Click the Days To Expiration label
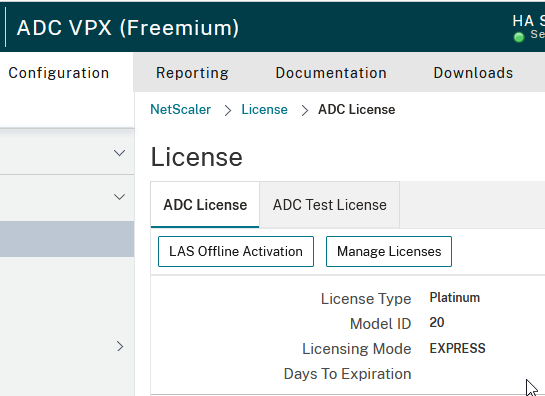The image size is (545, 396). coord(348,374)
